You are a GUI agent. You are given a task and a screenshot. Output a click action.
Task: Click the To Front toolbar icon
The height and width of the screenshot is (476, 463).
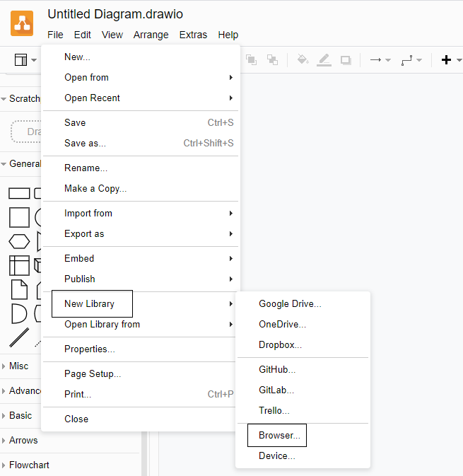(x=251, y=60)
